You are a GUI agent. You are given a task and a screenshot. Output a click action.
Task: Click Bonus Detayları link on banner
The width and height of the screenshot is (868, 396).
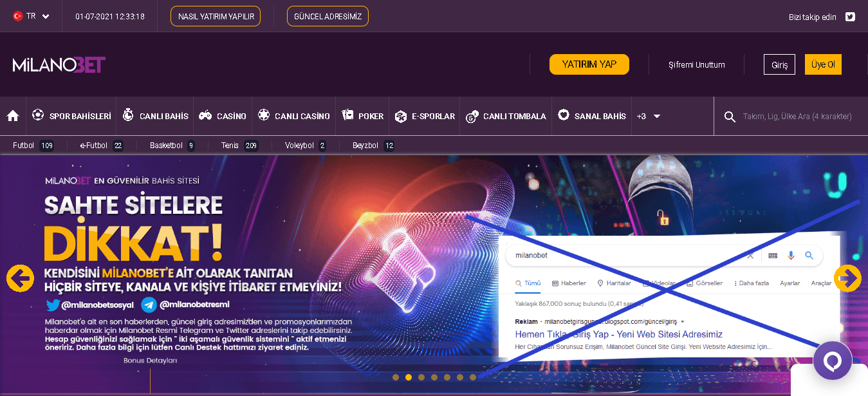(150, 361)
